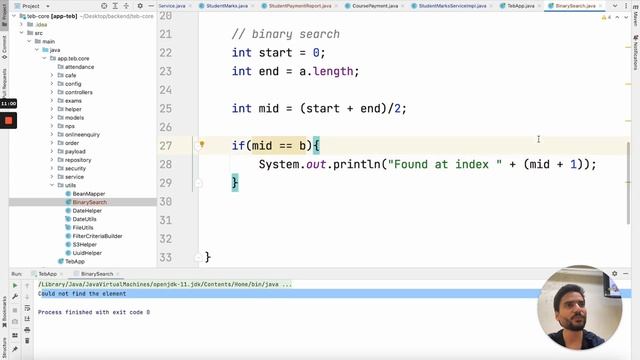Expand the controllers package
This screenshot has height=360, width=640.
(x=52, y=92)
